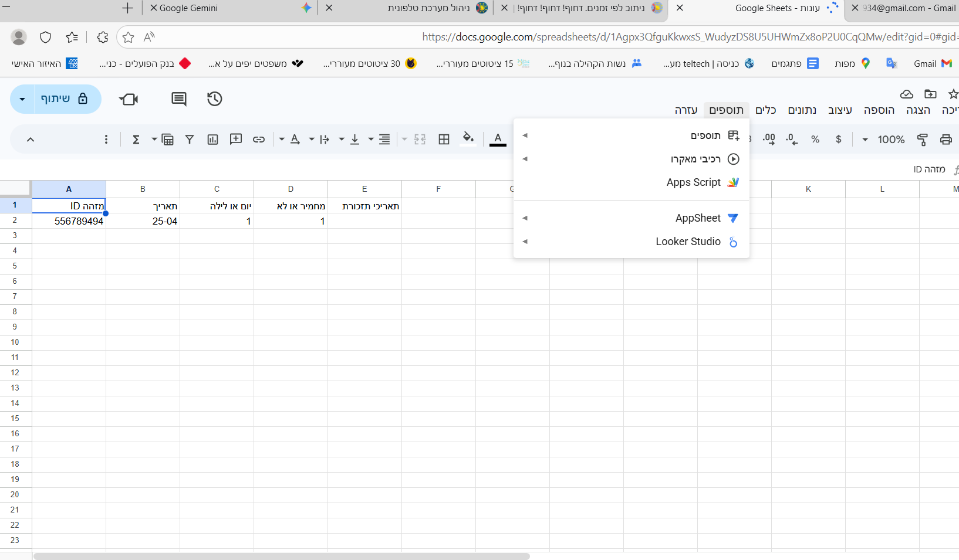Screen dimensions: 959x560
Task: Click the borders toolbar icon
Action: [444, 140]
